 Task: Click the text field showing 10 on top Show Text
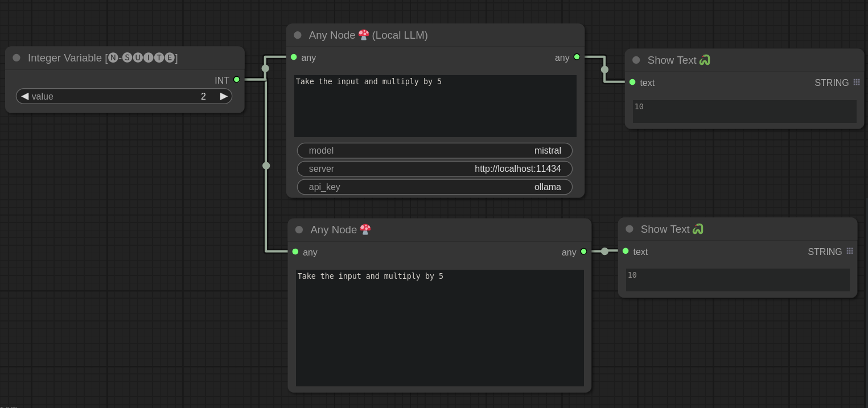click(x=744, y=111)
